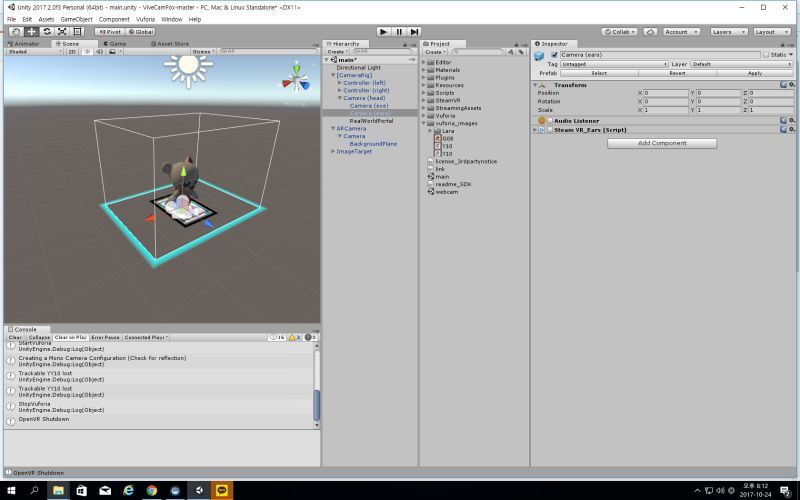800x500 pixels.
Task: Open the Layers dropdown
Action: point(729,32)
